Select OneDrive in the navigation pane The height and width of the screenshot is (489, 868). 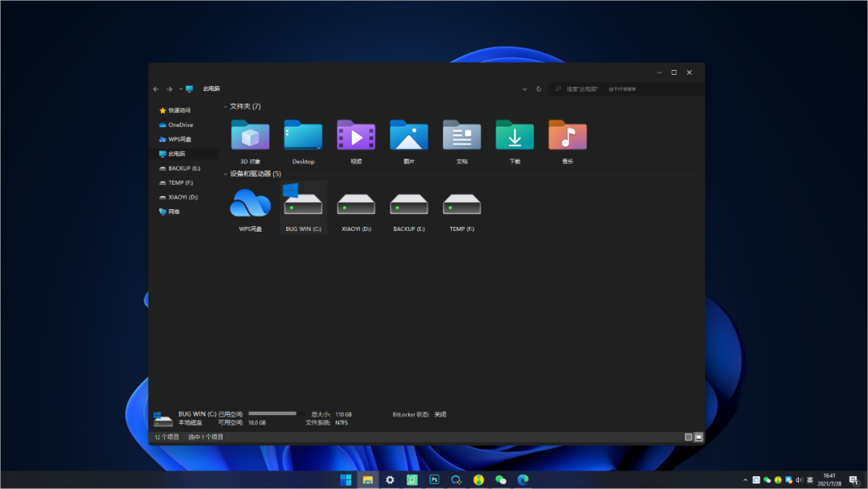pyautogui.click(x=180, y=125)
